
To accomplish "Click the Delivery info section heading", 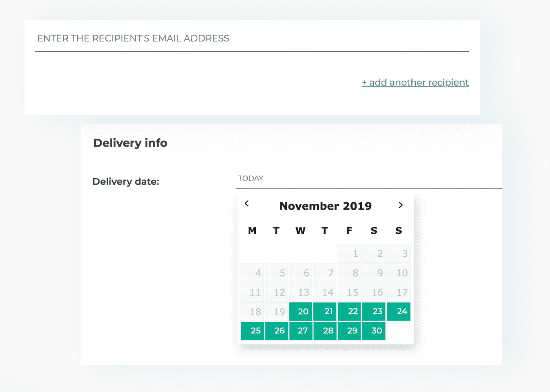I will pos(130,142).
